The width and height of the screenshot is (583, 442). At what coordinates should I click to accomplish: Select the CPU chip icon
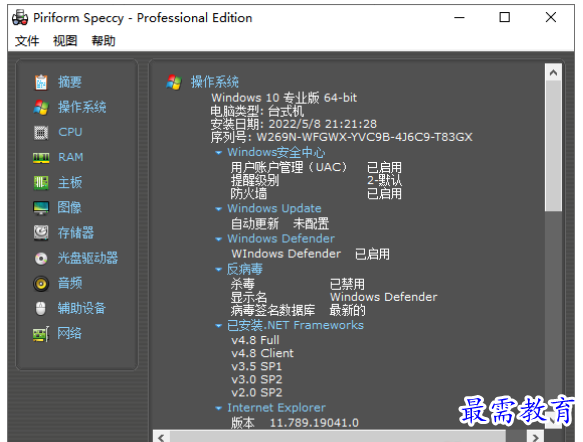click(41, 133)
